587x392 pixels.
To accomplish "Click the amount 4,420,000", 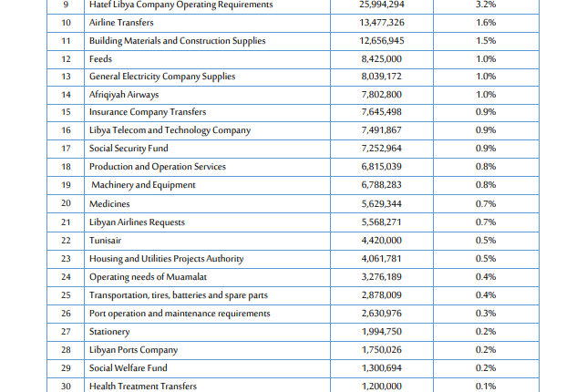I will pyautogui.click(x=382, y=241).
